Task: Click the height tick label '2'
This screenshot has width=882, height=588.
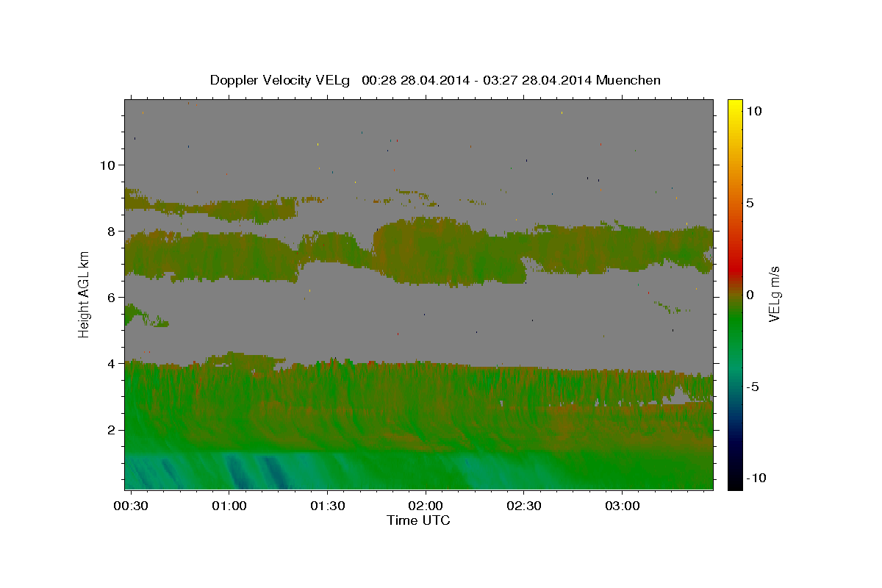Action: pos(112,430)
